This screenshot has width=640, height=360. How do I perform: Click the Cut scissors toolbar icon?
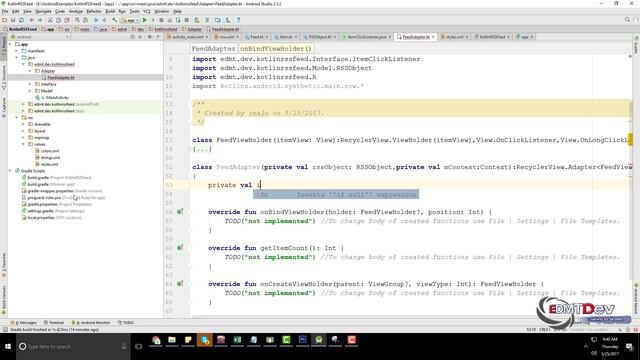pos(50,20)
